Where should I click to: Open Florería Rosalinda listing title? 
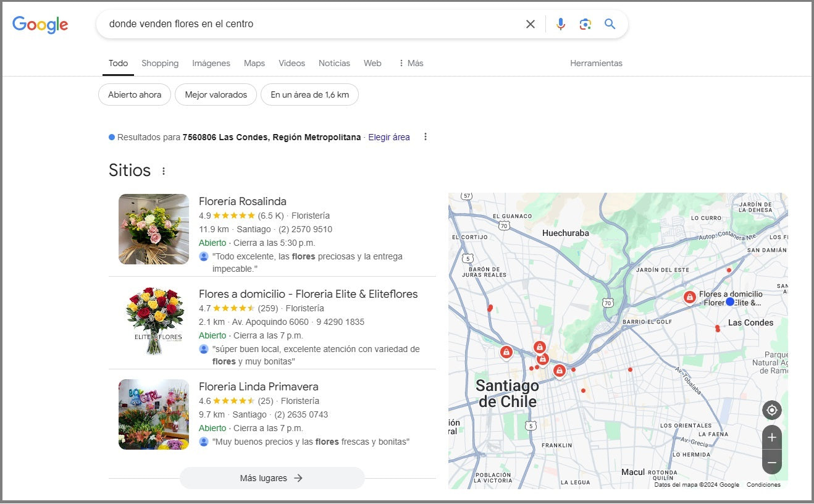243,201
